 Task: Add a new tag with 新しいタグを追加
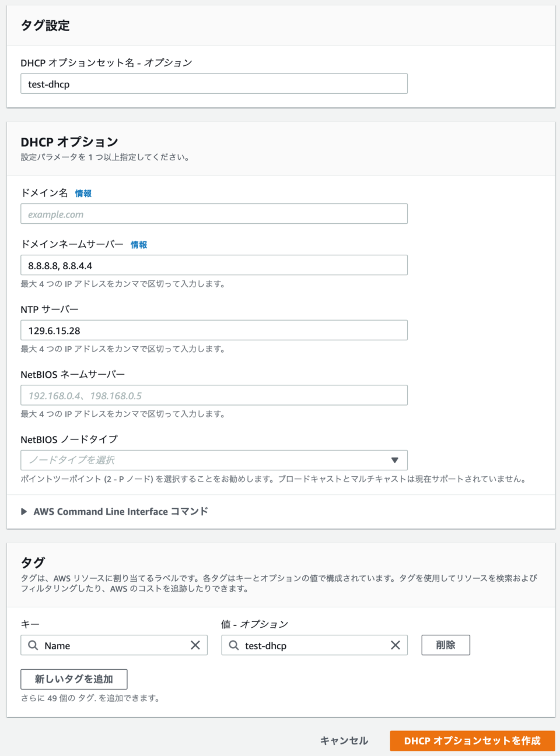74,679
